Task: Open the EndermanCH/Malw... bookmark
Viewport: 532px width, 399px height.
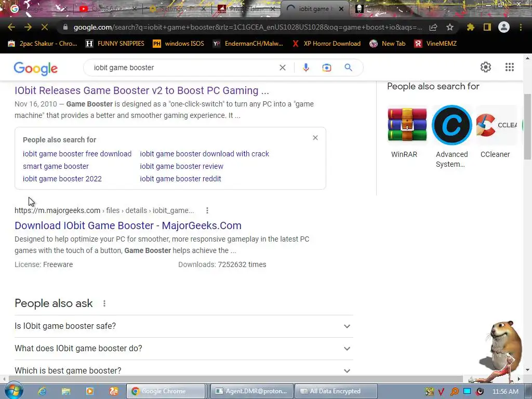Action: point(248,44)
